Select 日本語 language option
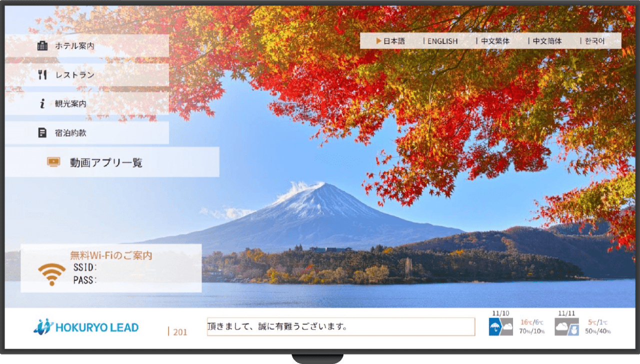The height and width of the screenshot is (364, 640). (x=393, y=41)
